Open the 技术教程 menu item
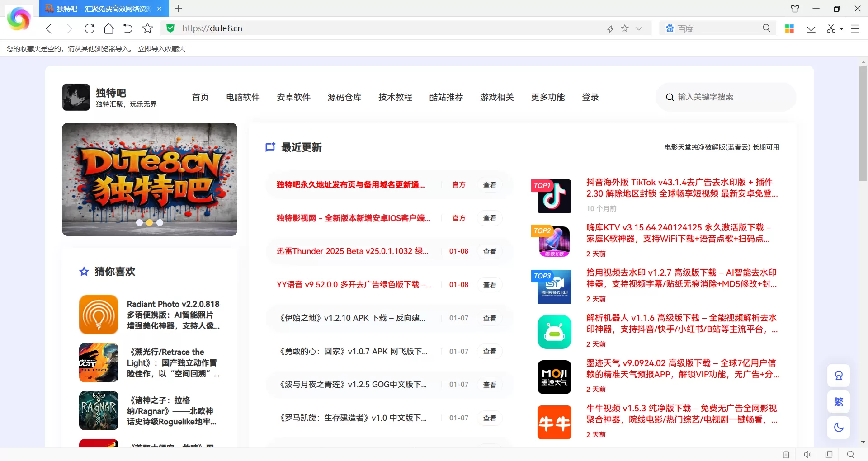This screenshot has width=868, height=461. [395, 97]
